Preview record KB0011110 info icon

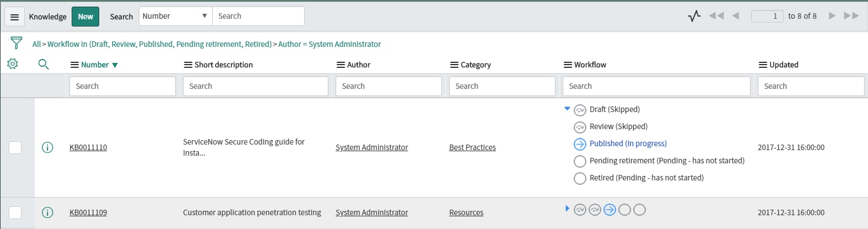point(47,147)
